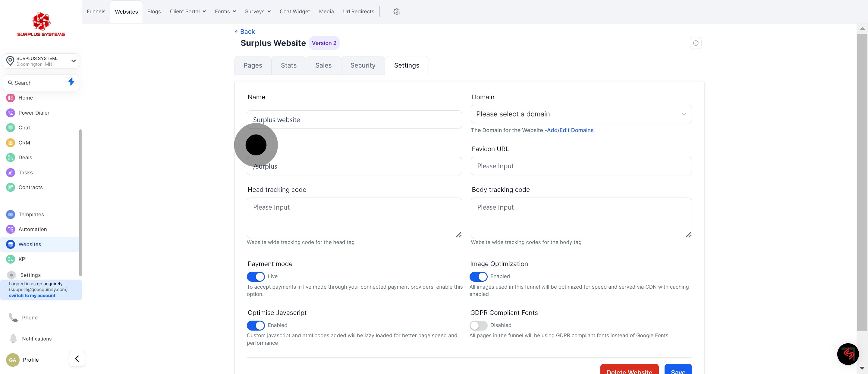The height and width of the screenshot is (374, 868).
Task: Disable the Image Optimization toggle
Action: coord(478,277)
